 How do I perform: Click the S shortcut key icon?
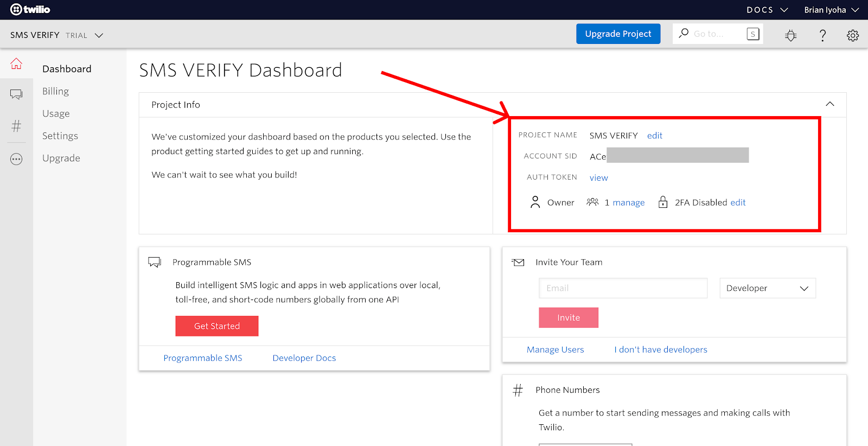(x=752, y=34)
